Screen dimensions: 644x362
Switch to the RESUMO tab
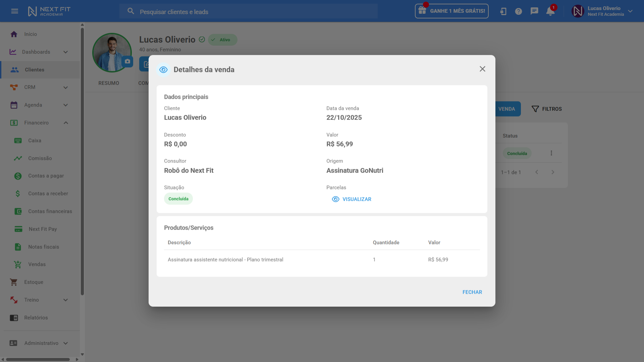(x=109, y=83)
